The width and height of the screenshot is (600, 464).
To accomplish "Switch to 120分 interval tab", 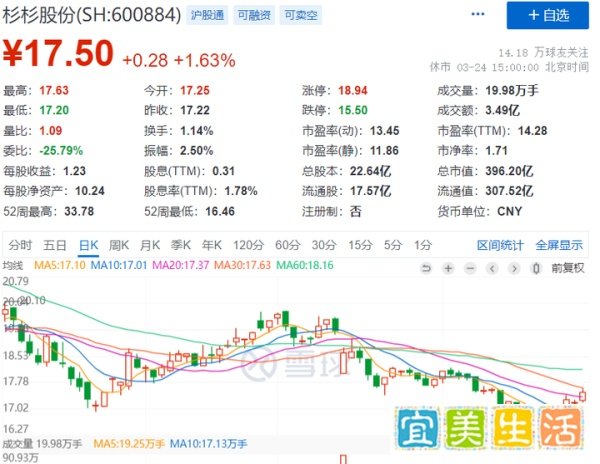I will tap(249, 245).
